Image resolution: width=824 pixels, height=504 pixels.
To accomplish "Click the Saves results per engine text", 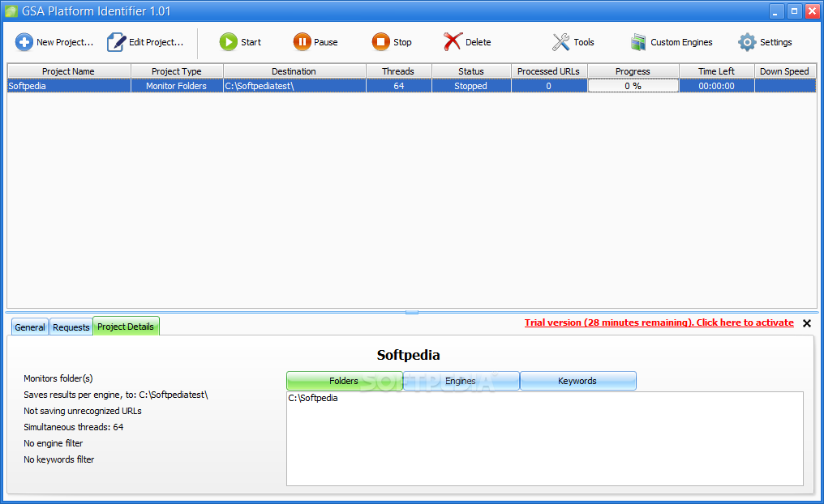I will 116,395.
